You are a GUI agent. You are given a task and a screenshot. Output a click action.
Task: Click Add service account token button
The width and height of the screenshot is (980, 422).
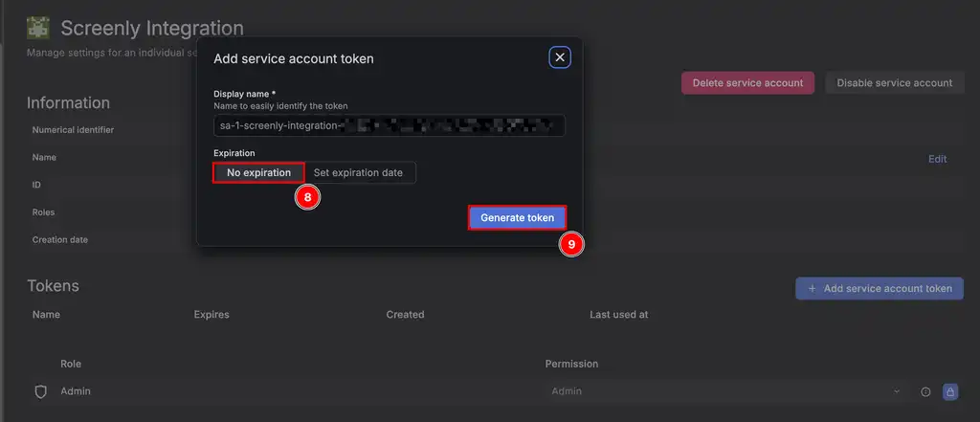(x=880, y=288)
